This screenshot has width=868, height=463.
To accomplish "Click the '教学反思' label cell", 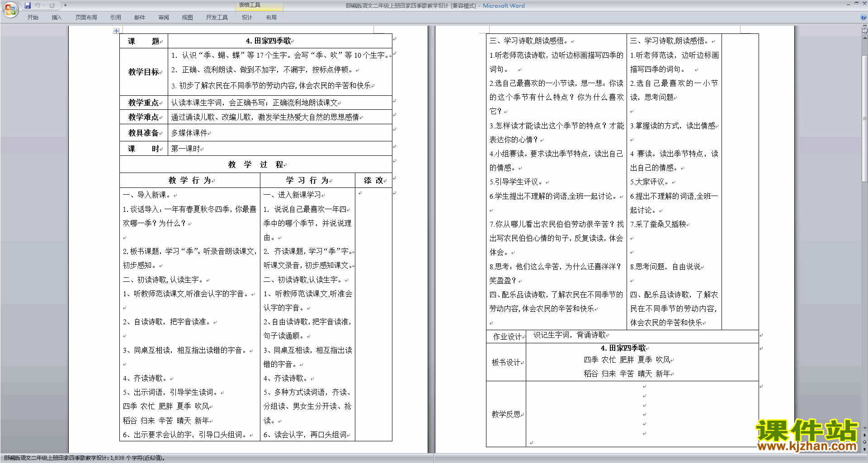I will [506, 414].
